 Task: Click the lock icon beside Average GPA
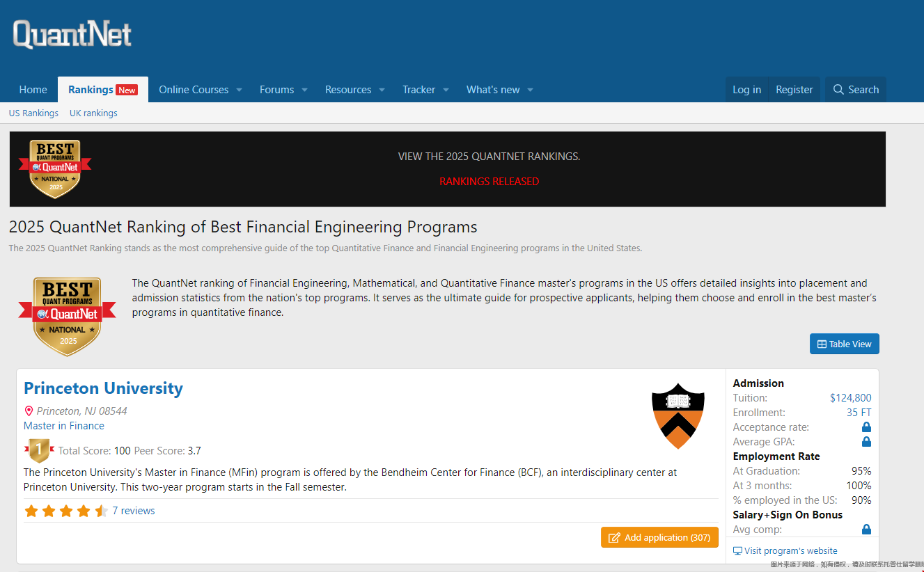866,442
